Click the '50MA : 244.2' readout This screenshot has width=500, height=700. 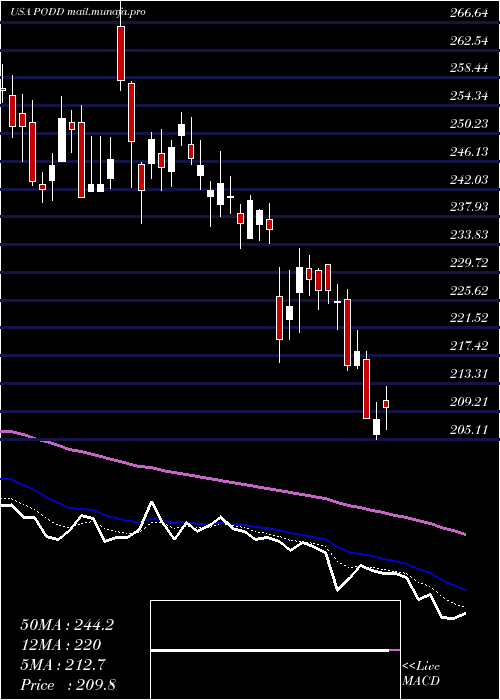(67, 625)
